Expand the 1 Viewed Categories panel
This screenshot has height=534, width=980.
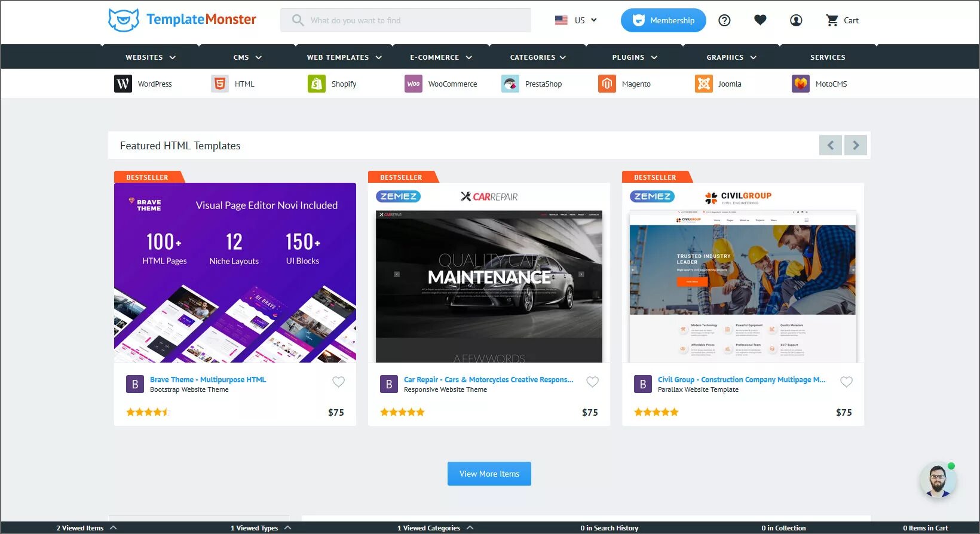pos(435,528)
